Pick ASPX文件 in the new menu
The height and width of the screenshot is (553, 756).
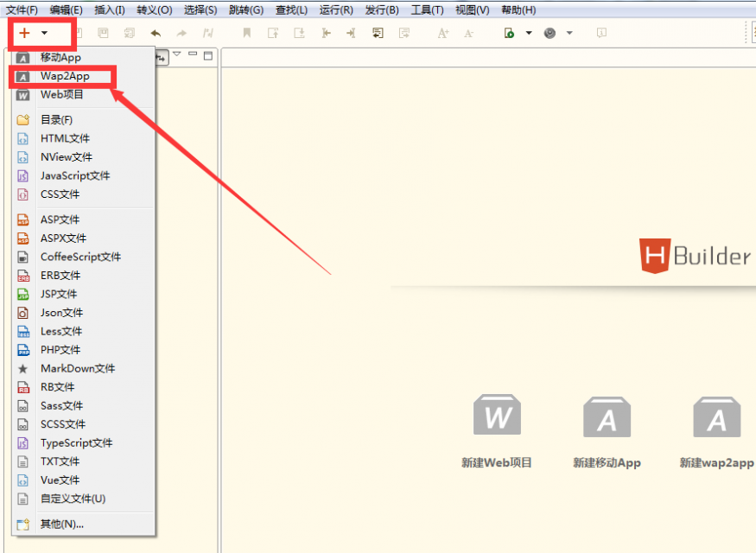pyautogui.click(x=83, y=238)
